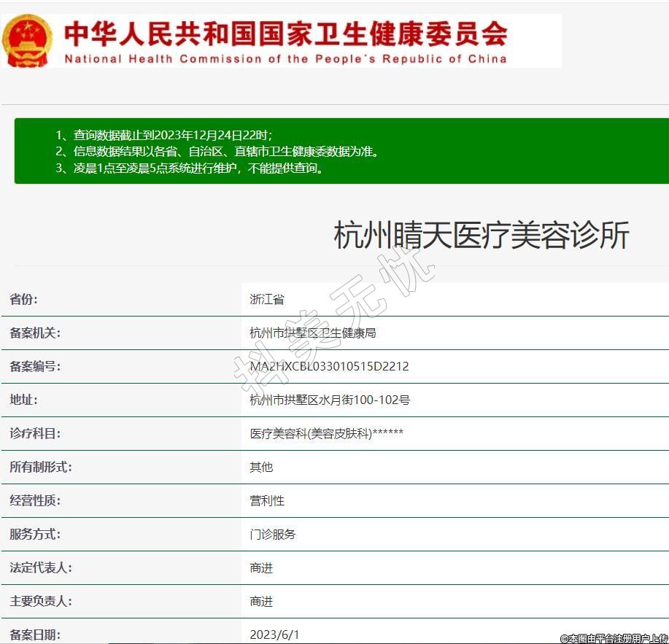Viewport: 669px width, 644px height.
Task: Click the National Health Commission English subtitle
Action: [285, 59]
